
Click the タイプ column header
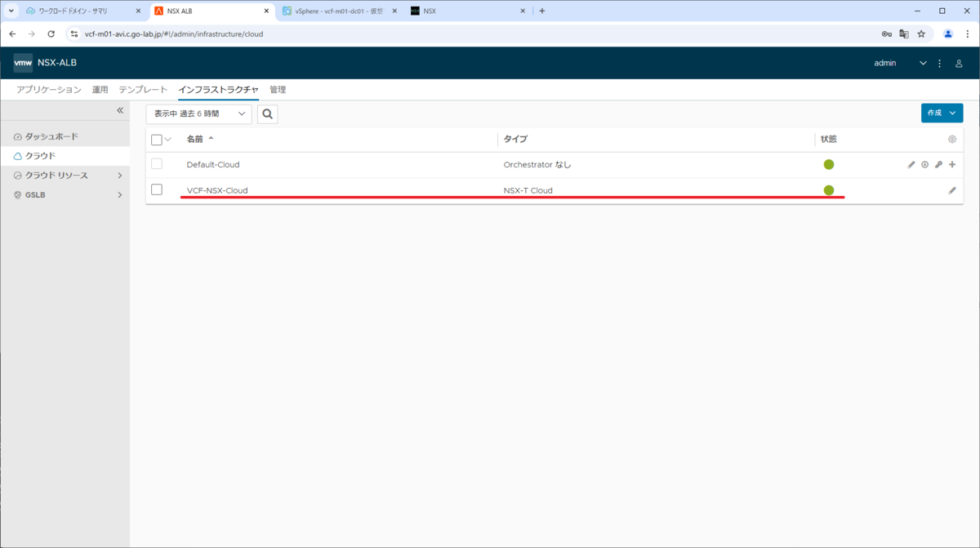515,139
